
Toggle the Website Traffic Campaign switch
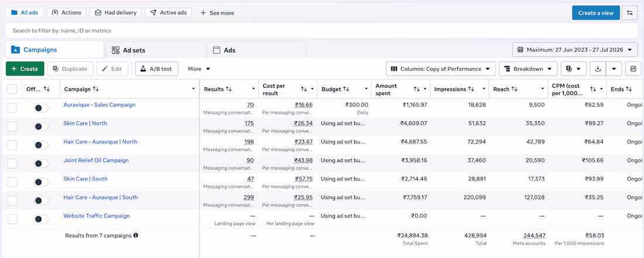tap(40, 219)
